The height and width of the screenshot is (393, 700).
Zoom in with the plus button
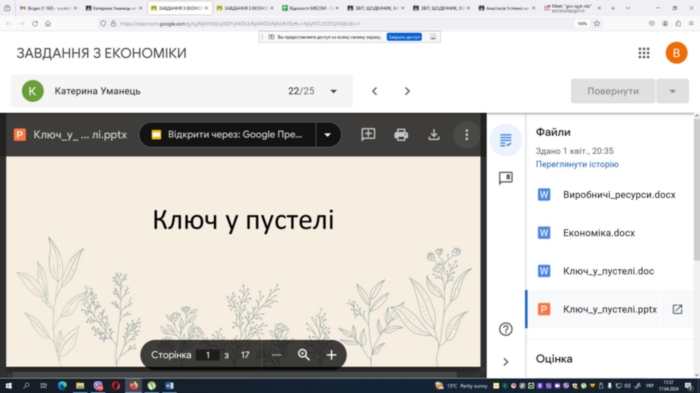[x=331, y=355]
